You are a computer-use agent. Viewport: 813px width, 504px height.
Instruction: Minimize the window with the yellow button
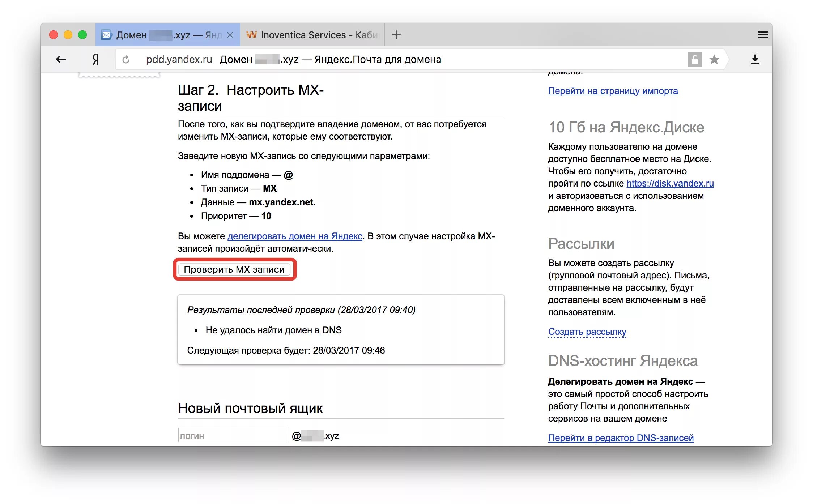[68, 35]
